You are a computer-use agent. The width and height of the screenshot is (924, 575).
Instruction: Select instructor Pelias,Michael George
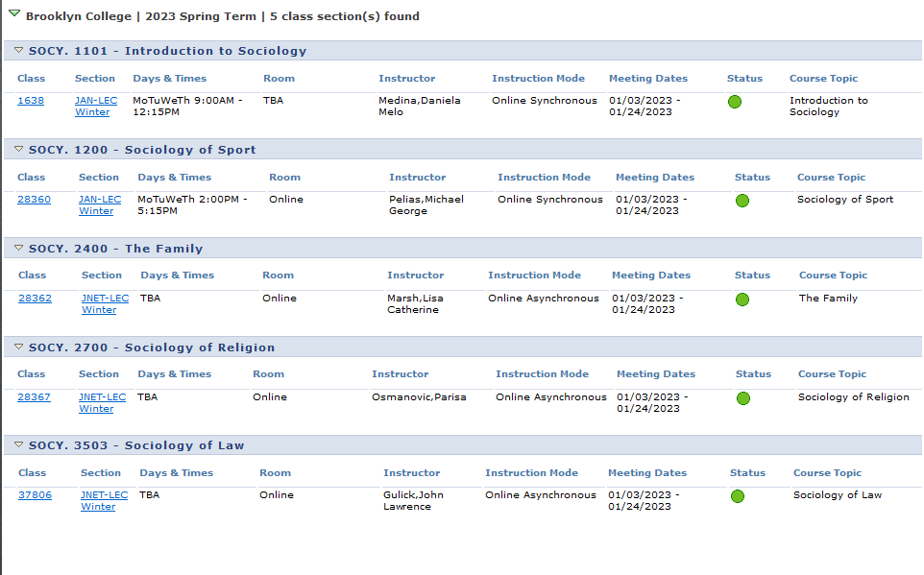pos(426,205)
